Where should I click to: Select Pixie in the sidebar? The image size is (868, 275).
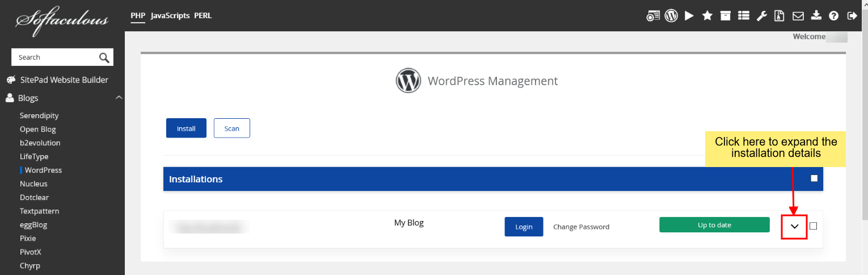[x=28, y=238]
